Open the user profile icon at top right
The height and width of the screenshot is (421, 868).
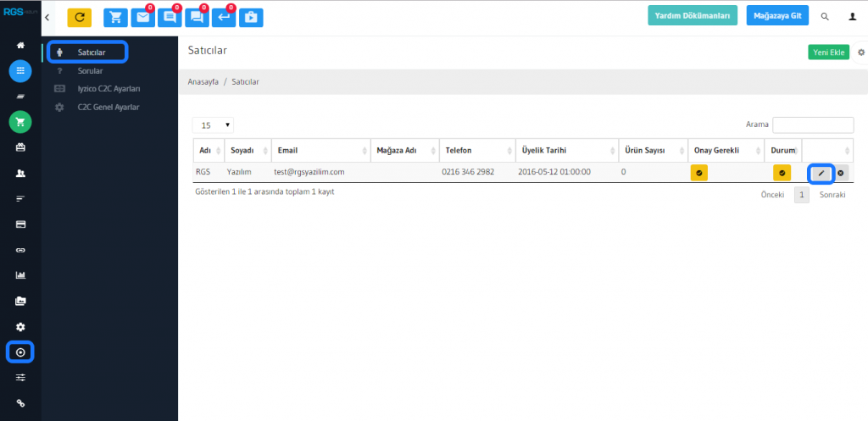[x=852, y=17]
